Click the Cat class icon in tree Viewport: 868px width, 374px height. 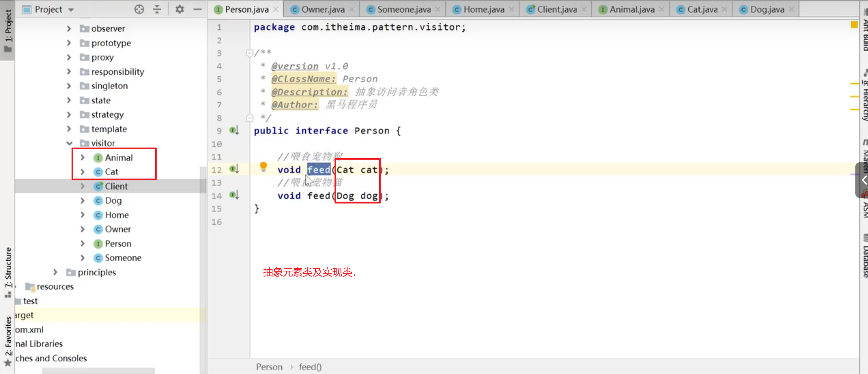(x=98, y=172)
